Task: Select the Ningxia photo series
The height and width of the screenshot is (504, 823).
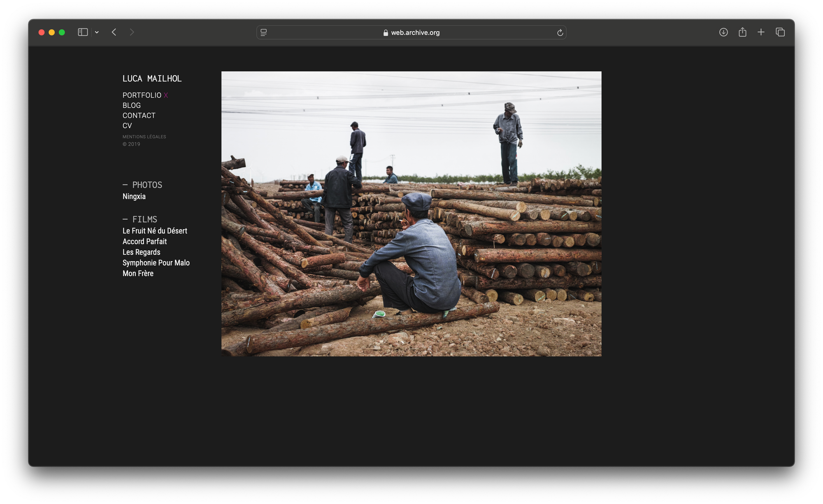Action: pyautogui.click(x=134, y=196)
